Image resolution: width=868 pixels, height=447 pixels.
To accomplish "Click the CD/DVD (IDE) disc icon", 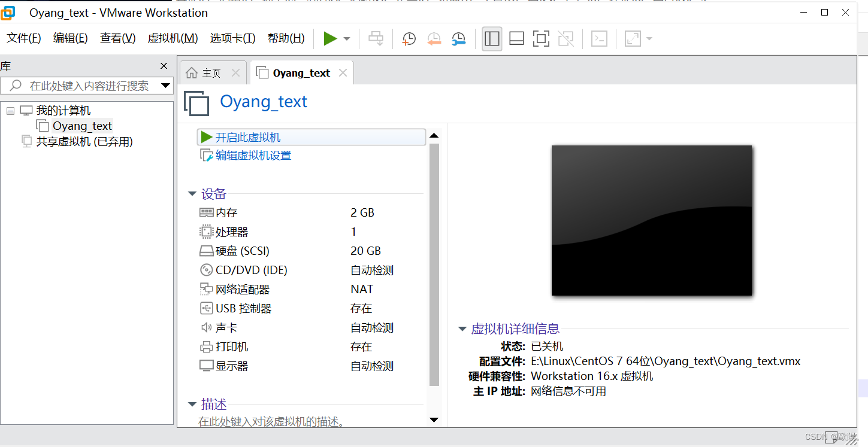I will [206, 270].
